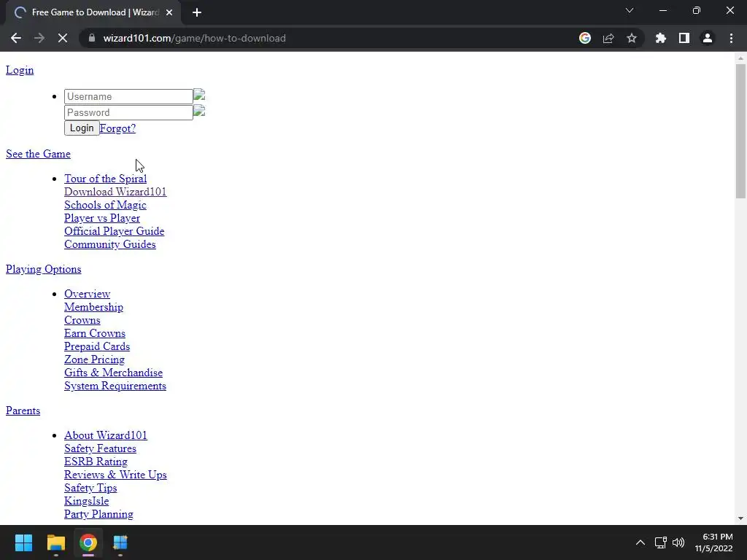The image size is (747, 560).
Task: Stop loading the page
Action: pyautogui.click(x=63, y=38)
